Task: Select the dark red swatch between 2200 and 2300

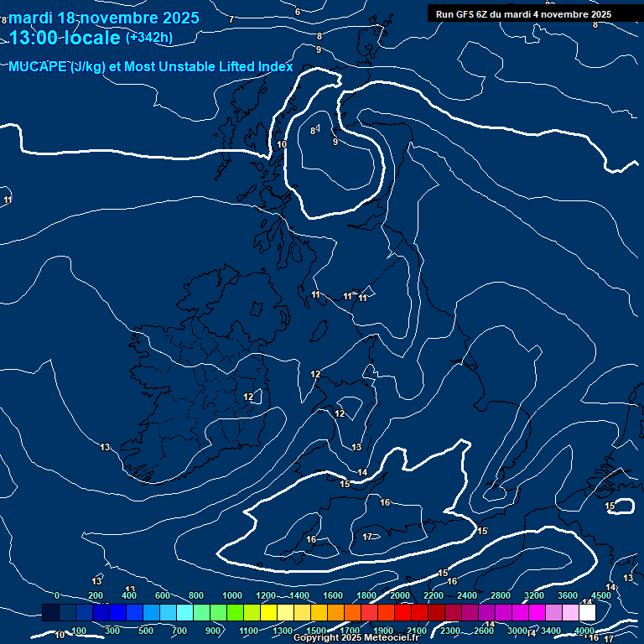Action: coord(436,612)
